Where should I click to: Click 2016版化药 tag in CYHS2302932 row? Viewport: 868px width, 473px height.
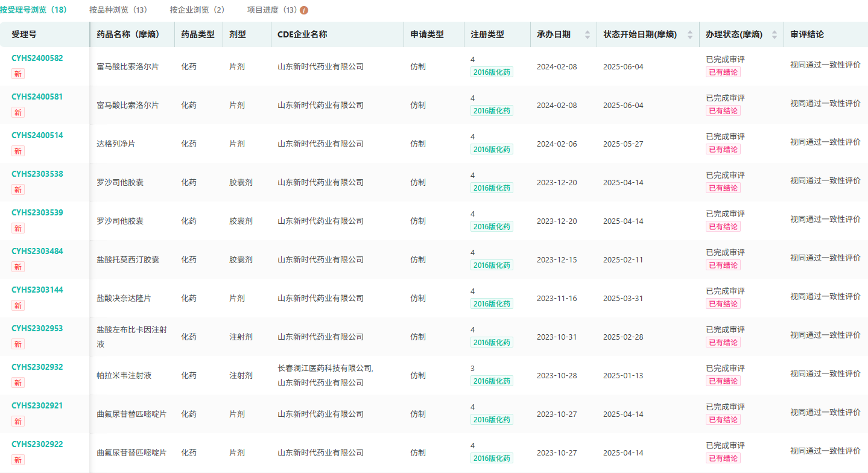pyautogui.click(x=492, y=381)
